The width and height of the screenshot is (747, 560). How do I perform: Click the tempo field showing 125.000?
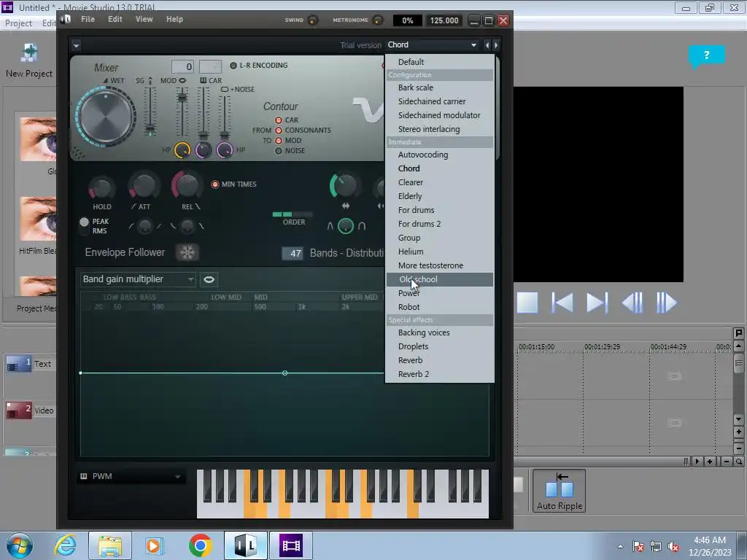click(x=444, y=20)
